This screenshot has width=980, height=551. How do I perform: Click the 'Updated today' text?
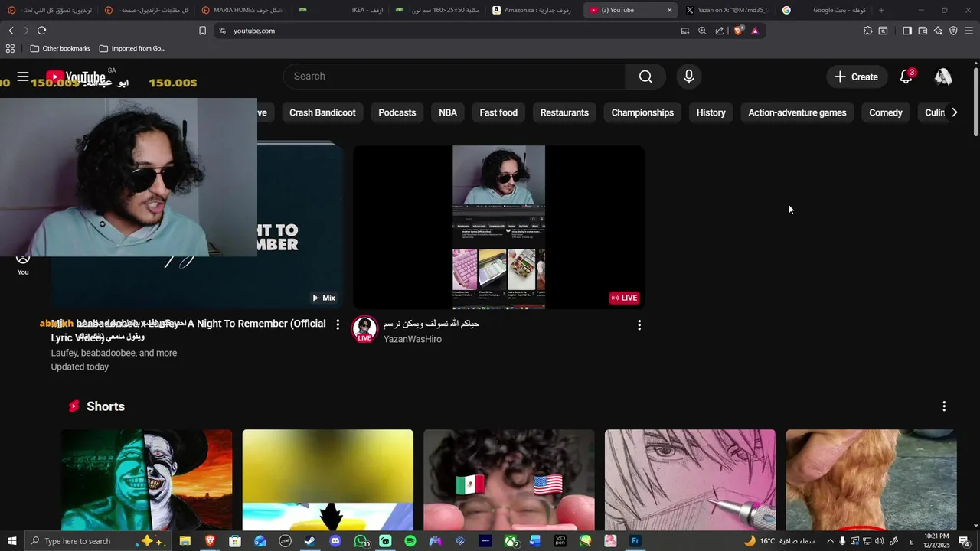click(80, 367)
